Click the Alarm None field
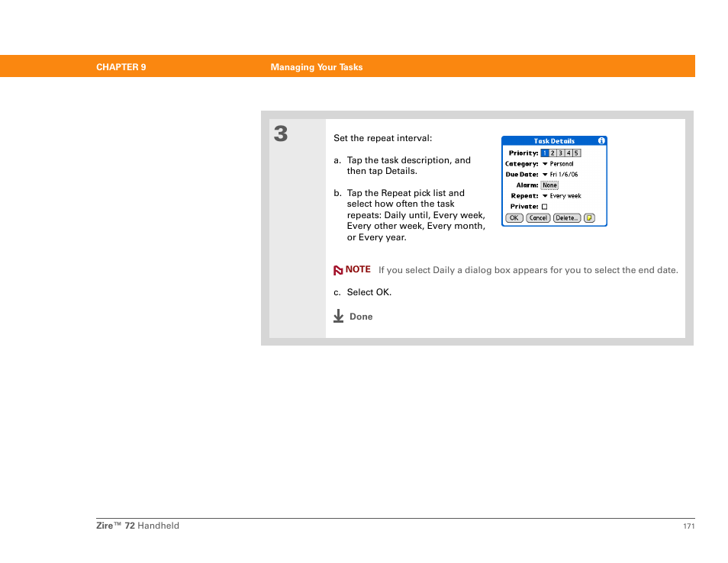Image resolution: width=728 pixels, height=563 pixels. [x=549, y=185]
